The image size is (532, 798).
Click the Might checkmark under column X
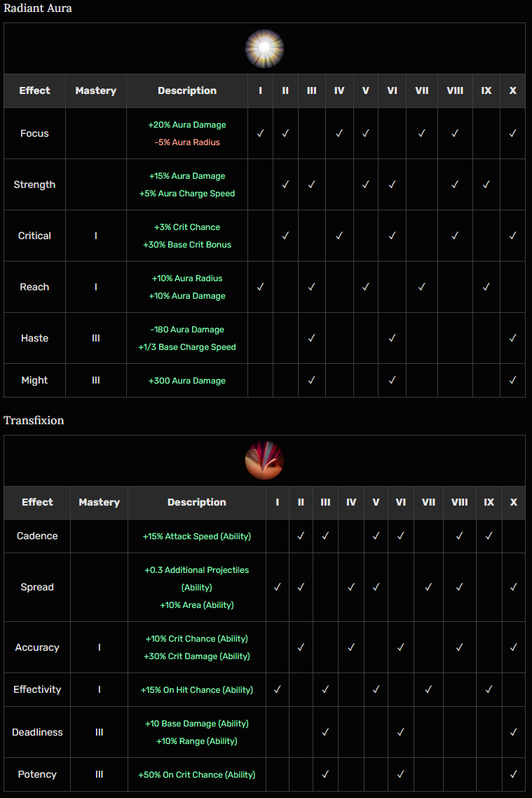click(512, 380)
